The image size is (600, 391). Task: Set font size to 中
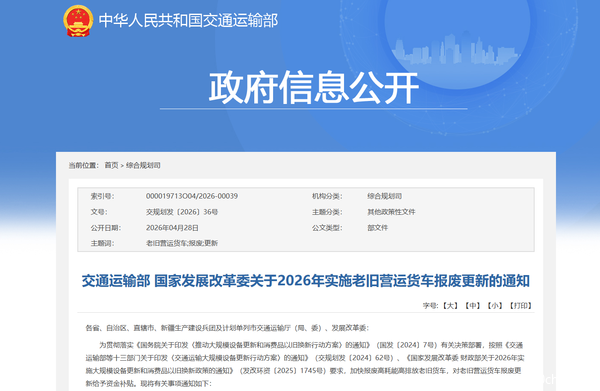[473, 306]
